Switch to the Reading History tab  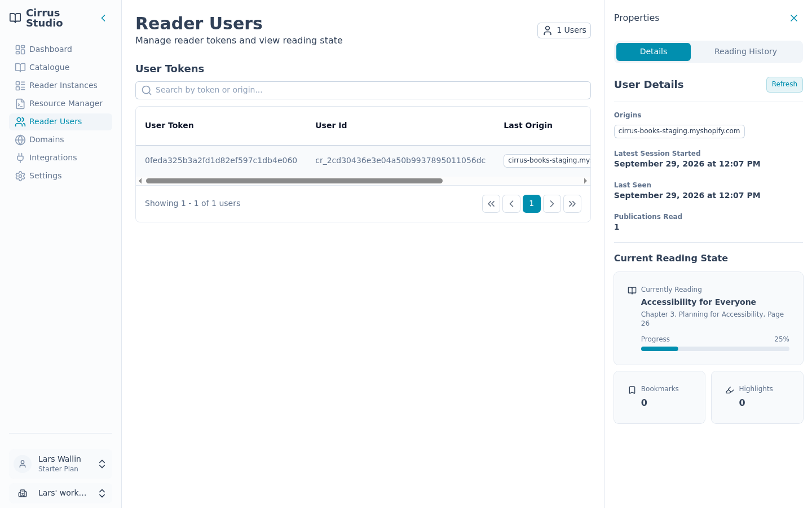pyautogui.click(x=745, y=52)
